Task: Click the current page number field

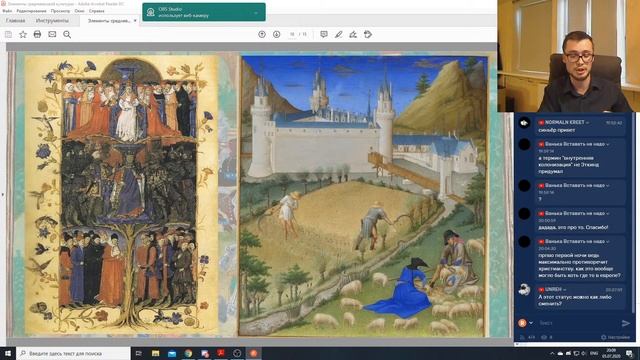Action: point(292,34)
